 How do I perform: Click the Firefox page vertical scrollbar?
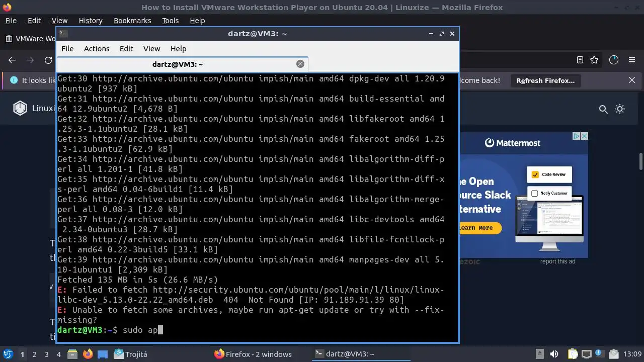pyautogui.click(x=641, y=162)
